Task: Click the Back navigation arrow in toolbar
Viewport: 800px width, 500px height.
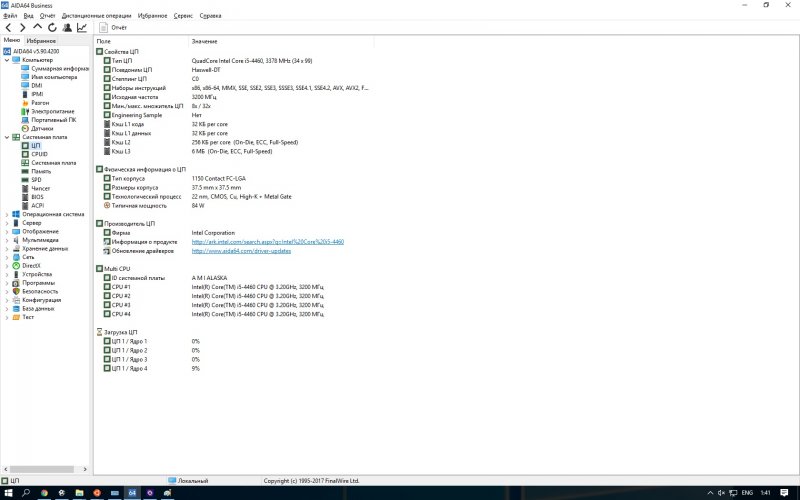Action: point(8,28)
